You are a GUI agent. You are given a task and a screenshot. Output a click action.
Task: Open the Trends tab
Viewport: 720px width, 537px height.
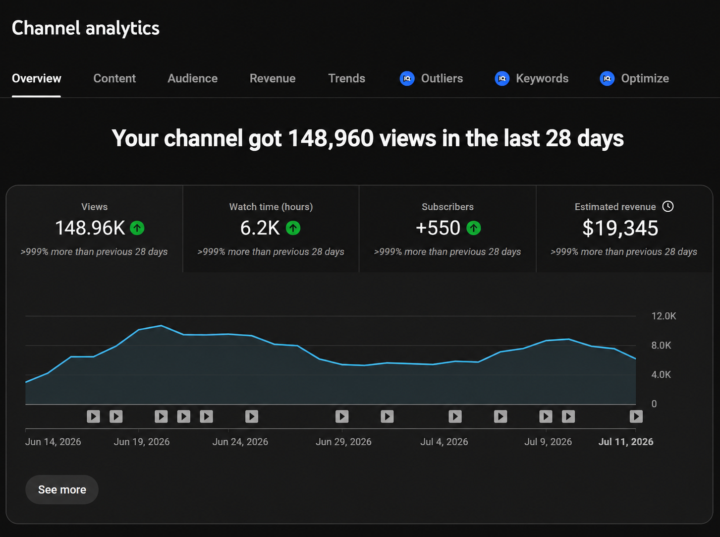tap(347, 79)
